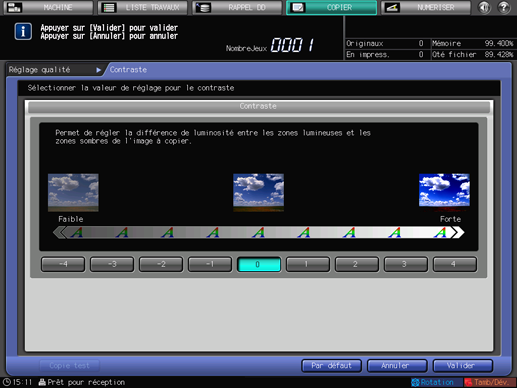Image resolution: width=517 pixels, height=388 pixels.
Task: Go back to Réglage qualité breadcrumb
Action: 39,70
